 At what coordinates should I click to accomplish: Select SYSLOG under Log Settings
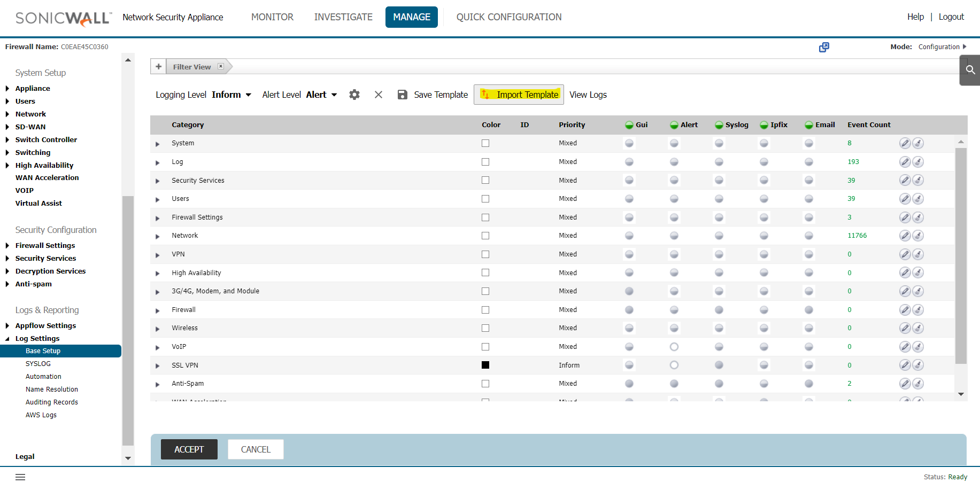[x=38, y=364]
